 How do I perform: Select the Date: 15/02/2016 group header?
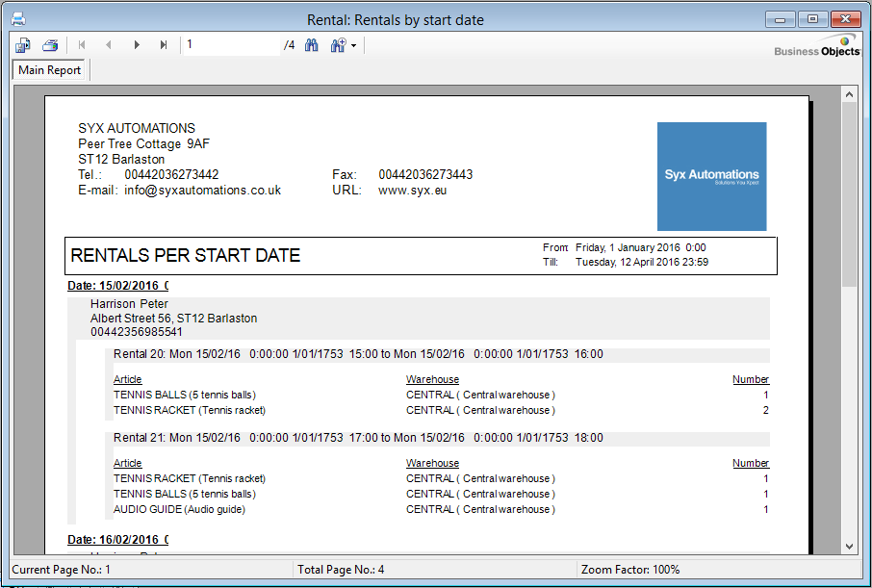coord(117,286)
